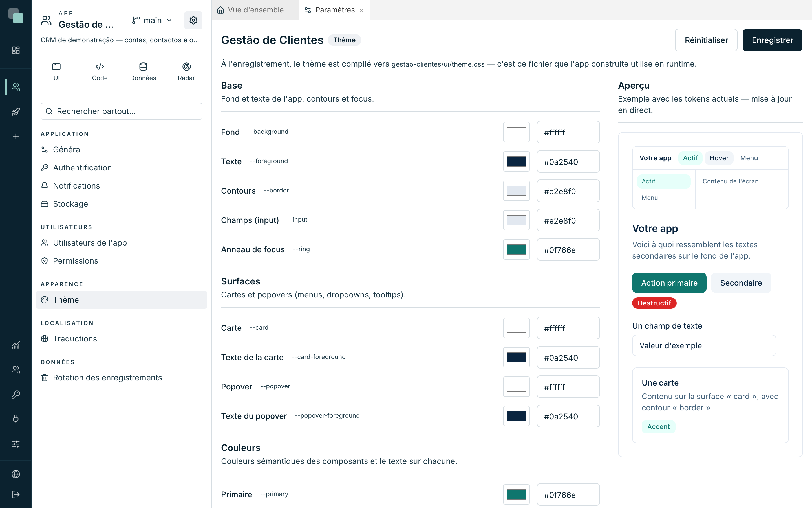812x508 pixels.
Task: Click the plus icon to add an app
Action: click(x=16, y=137)
